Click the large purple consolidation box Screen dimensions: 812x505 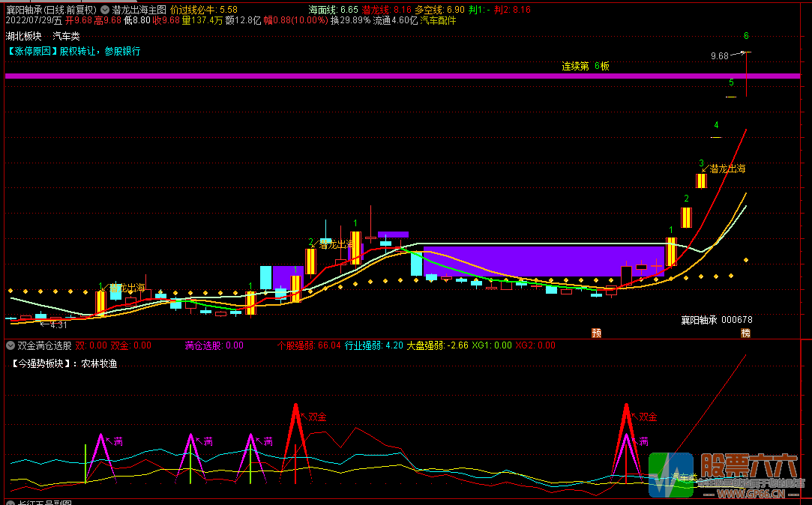click(544, 261)
